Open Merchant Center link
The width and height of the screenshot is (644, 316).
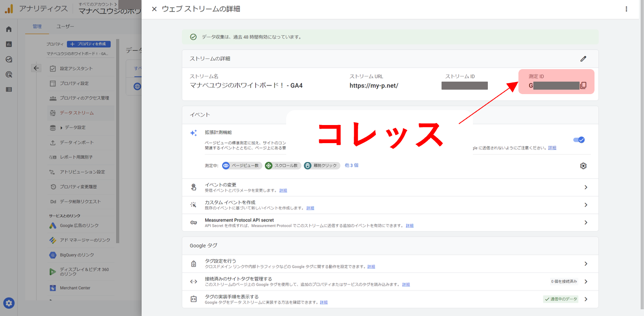(81, 288)
